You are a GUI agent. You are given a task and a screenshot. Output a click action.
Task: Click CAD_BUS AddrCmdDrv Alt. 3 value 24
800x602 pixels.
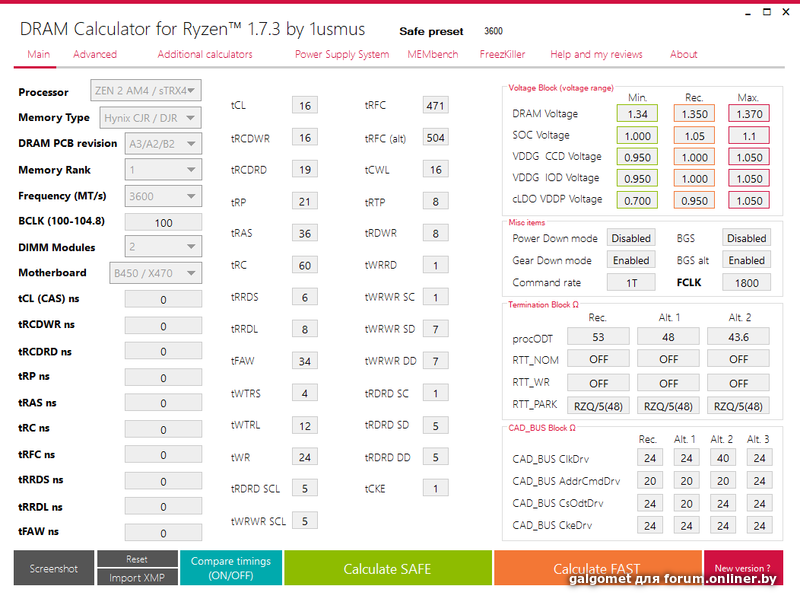pos(759,481)
